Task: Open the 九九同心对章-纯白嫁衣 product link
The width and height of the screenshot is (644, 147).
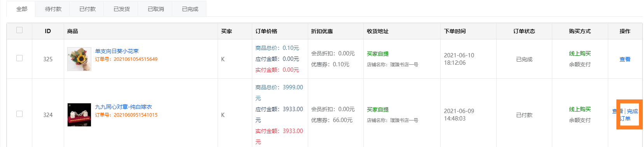Action: (124, 107)
